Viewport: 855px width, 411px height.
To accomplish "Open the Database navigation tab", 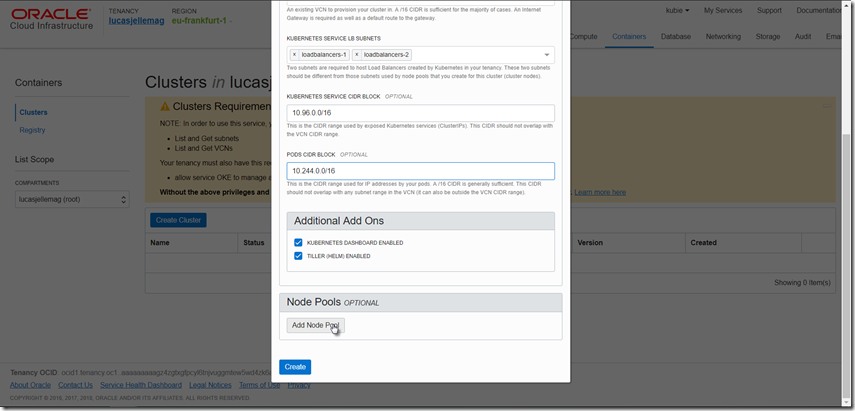I will (676, 37).
